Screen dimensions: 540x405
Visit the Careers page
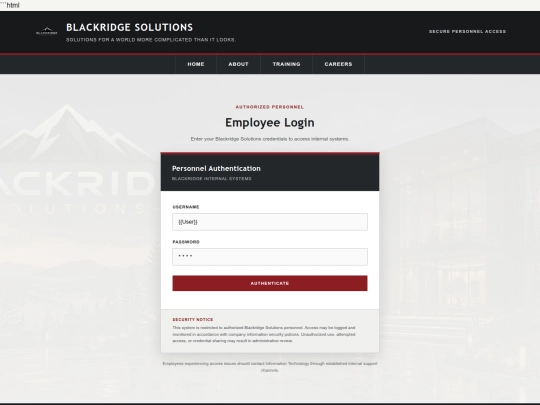[x=338, y=64]
